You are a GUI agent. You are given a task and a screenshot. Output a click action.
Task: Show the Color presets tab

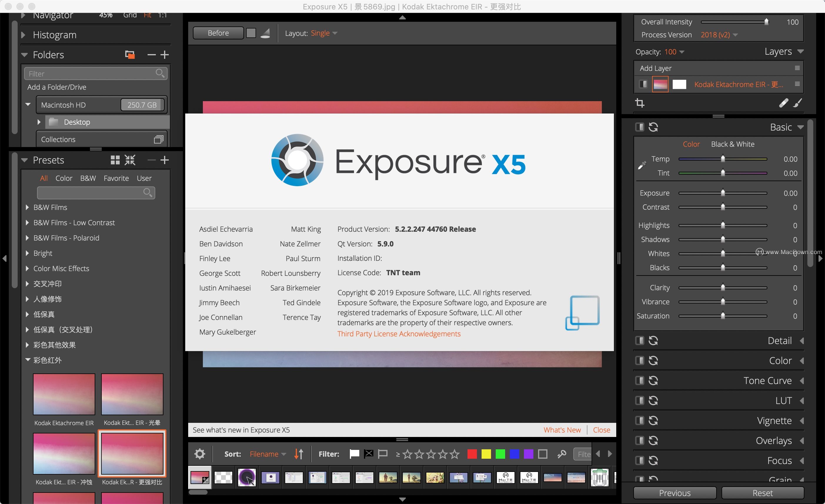(x=64, y=178)
